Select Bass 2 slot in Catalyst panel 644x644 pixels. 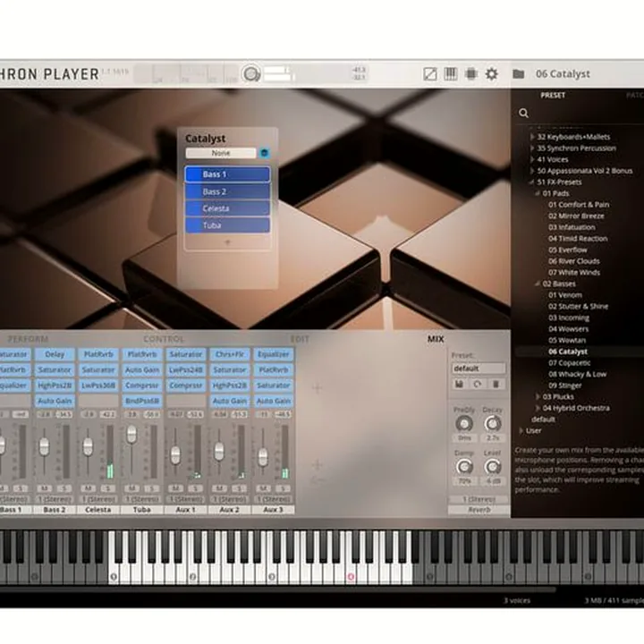pyautogui.click(x=227, y=191)
